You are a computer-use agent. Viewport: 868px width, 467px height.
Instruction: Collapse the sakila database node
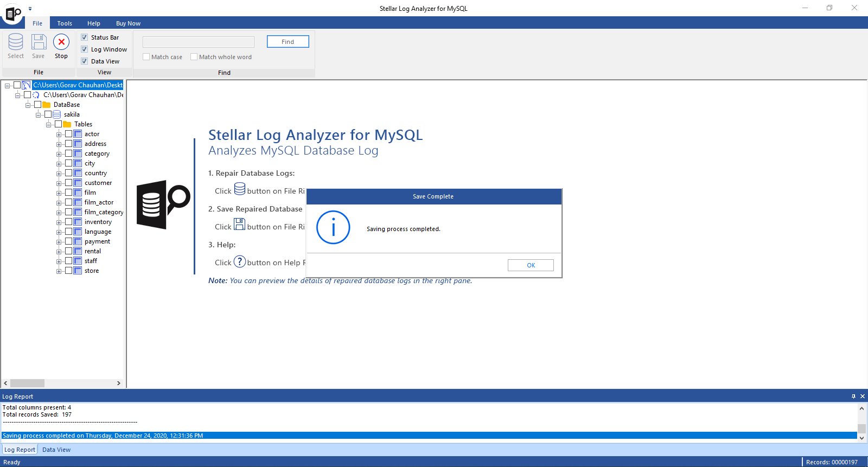point(39,115)
